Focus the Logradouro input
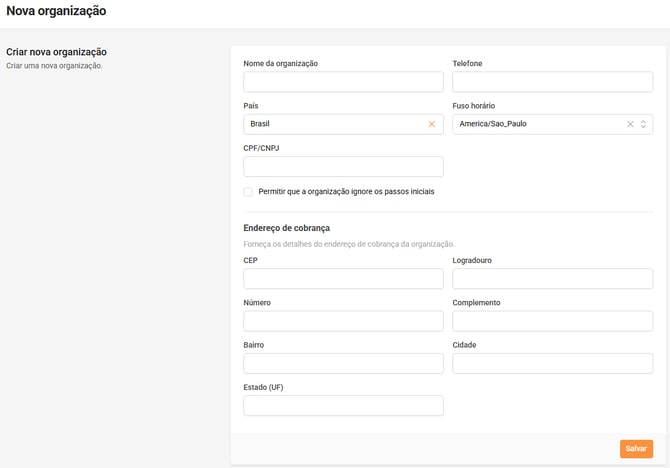 [x=552, y=279]
